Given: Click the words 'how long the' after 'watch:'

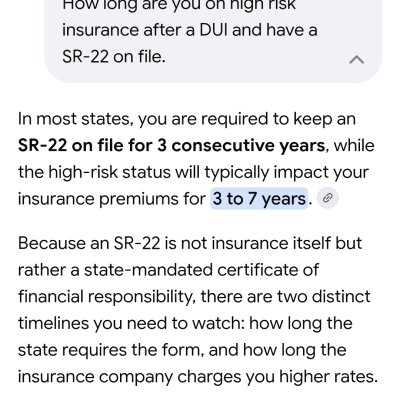Looking at the screenshot, I should [301, 323].
